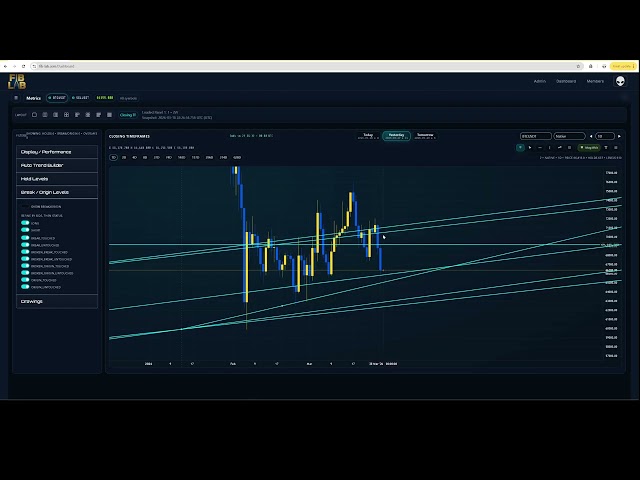
Task: Toggle the SHORT switch
Action: 25,230
